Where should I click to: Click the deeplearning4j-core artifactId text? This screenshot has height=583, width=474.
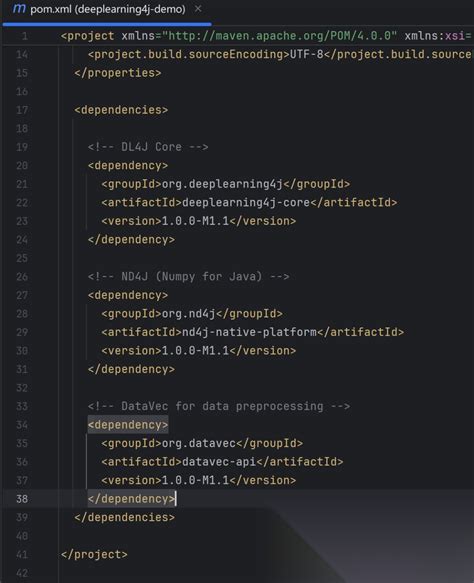tap(246, 203)
